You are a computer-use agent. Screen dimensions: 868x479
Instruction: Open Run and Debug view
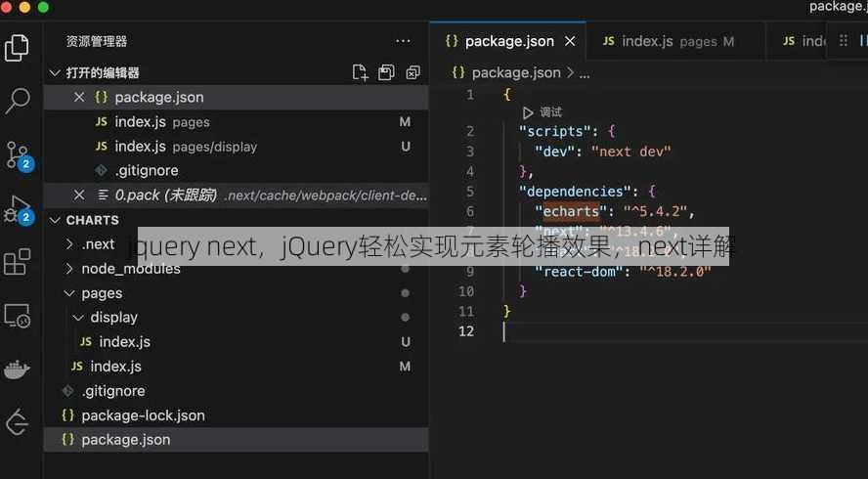pos(19,209)
